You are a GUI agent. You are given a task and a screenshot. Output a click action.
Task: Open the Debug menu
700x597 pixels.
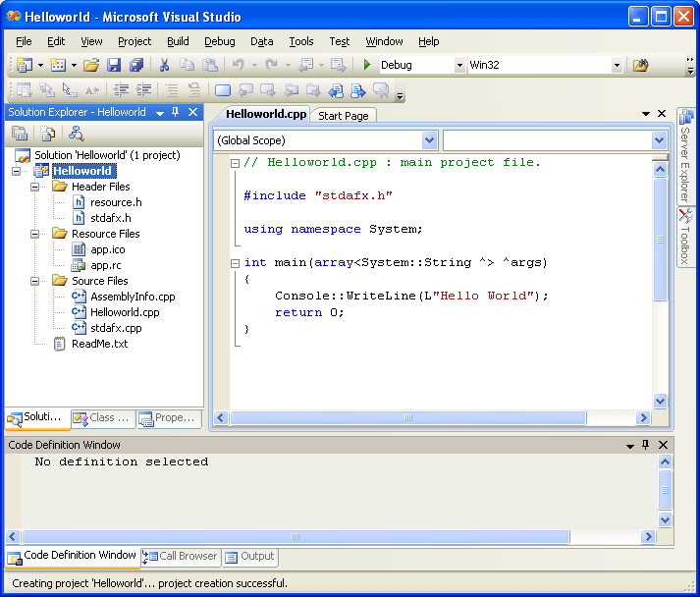pos(220,41)
